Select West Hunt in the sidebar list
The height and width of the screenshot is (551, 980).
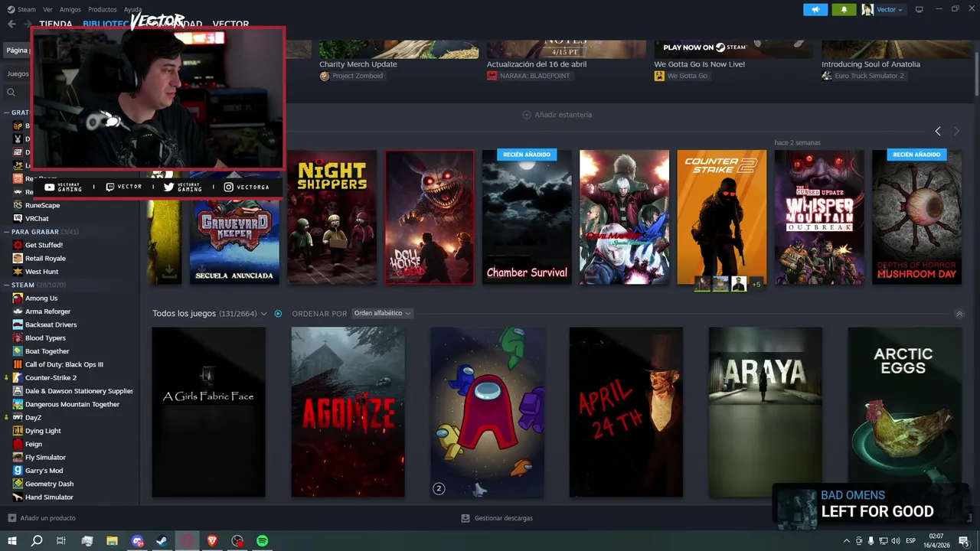(x=41, y=272)
